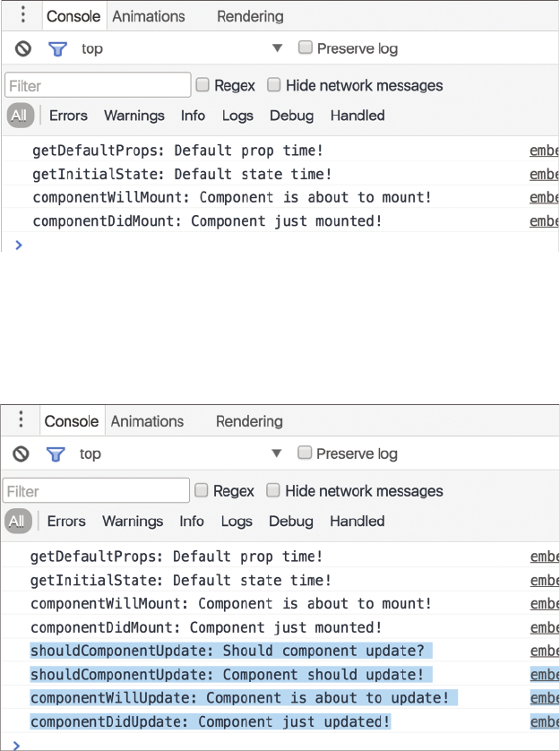
Task: Click the Filter text field in upper console
Action: tap(98, 86)
